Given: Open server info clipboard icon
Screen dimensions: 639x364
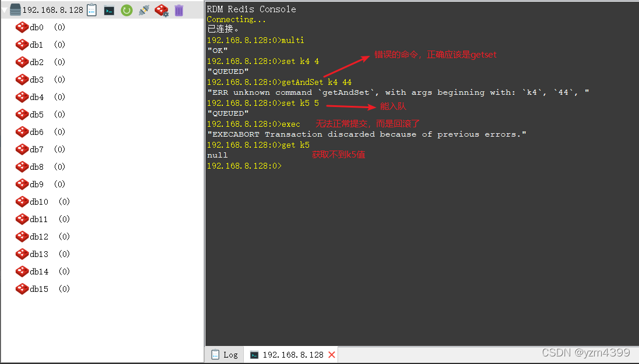Looking at the screenshot, I should [92, 10].
